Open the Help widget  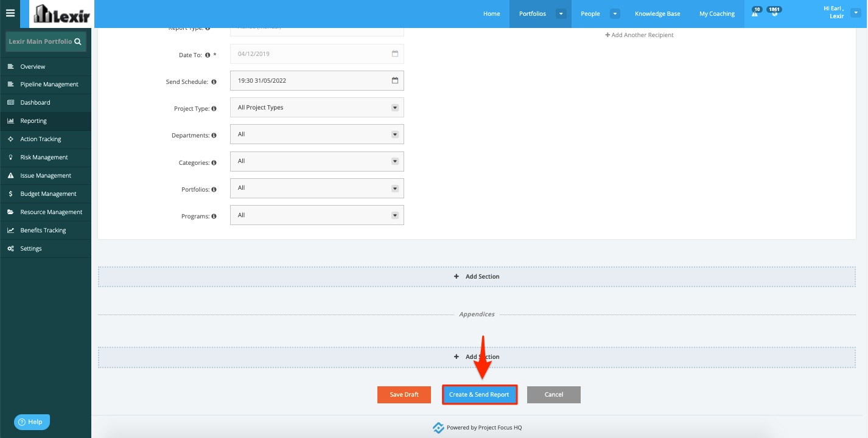pyautogui.click(x=32, y=422)
